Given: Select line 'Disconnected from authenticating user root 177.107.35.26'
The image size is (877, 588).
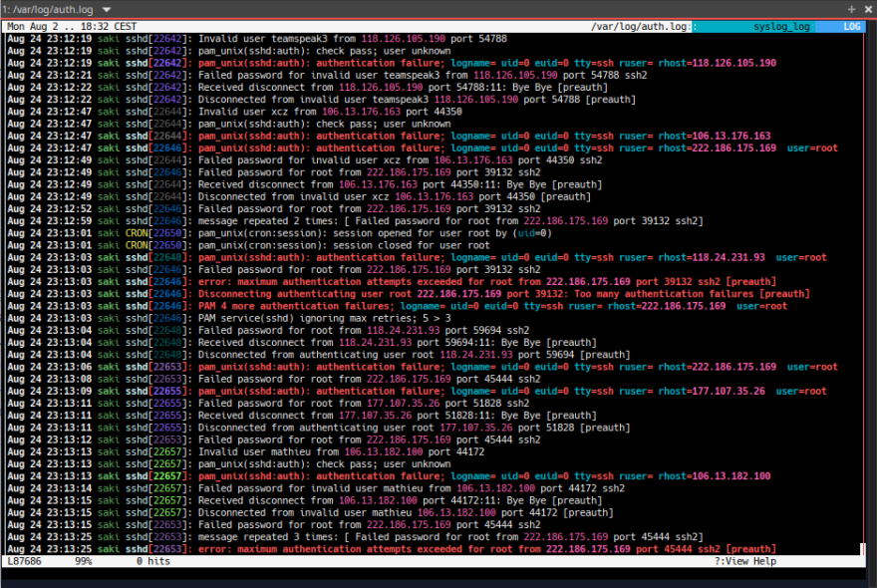Looking at the screenshot, I should [x=319, y=428].
